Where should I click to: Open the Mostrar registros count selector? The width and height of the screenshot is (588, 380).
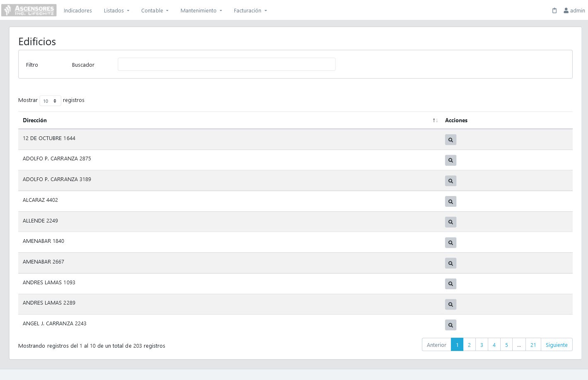point(50,101)
